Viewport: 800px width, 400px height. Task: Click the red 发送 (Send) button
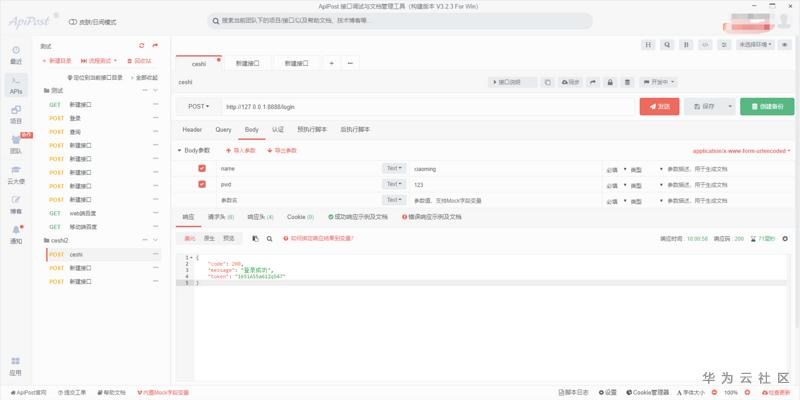(x=659, y=107)
